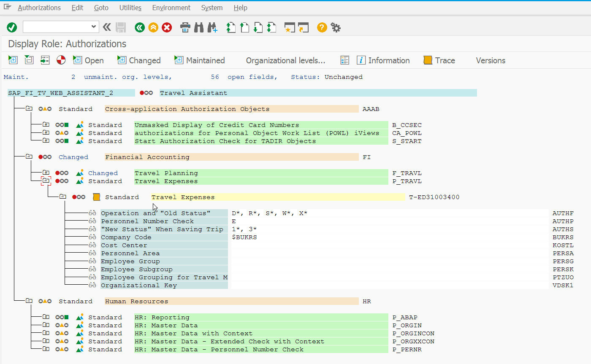Image resolution: width=591 pixels, height=364 pixels.
Task: Open the Goto menu
Action: pos(101,8)
